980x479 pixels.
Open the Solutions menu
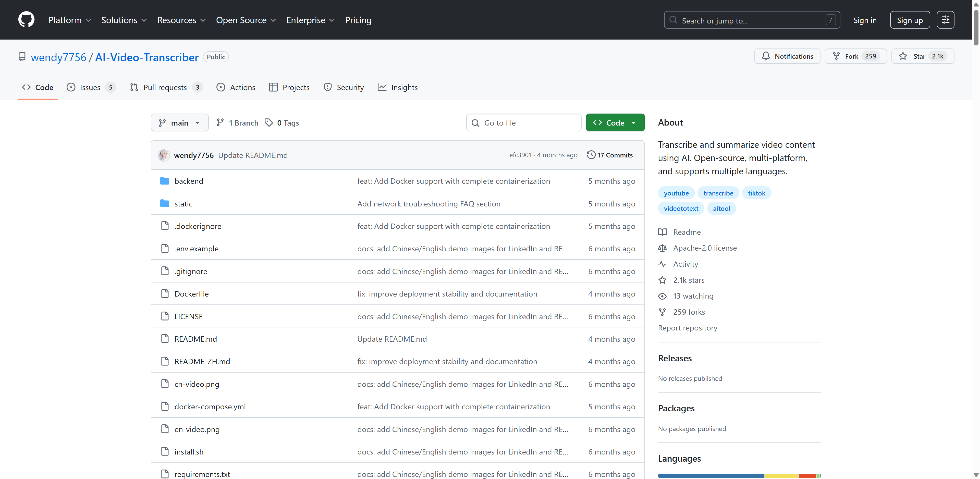(x=124, y=20)
